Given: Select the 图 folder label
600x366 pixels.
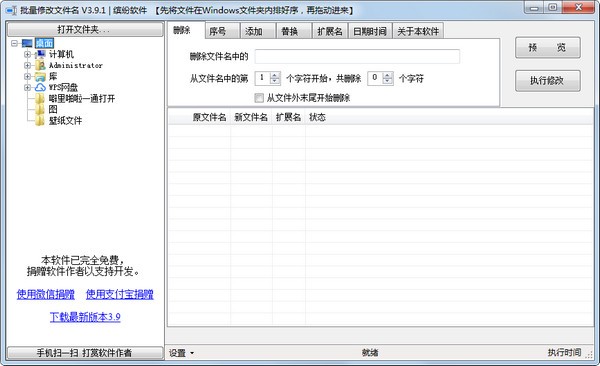Looking at the screenshot, I should click(53, 110).
